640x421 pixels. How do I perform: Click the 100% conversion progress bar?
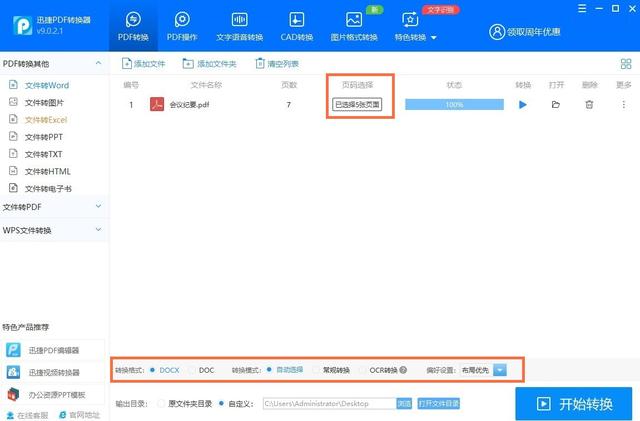(x=454, y=104)
